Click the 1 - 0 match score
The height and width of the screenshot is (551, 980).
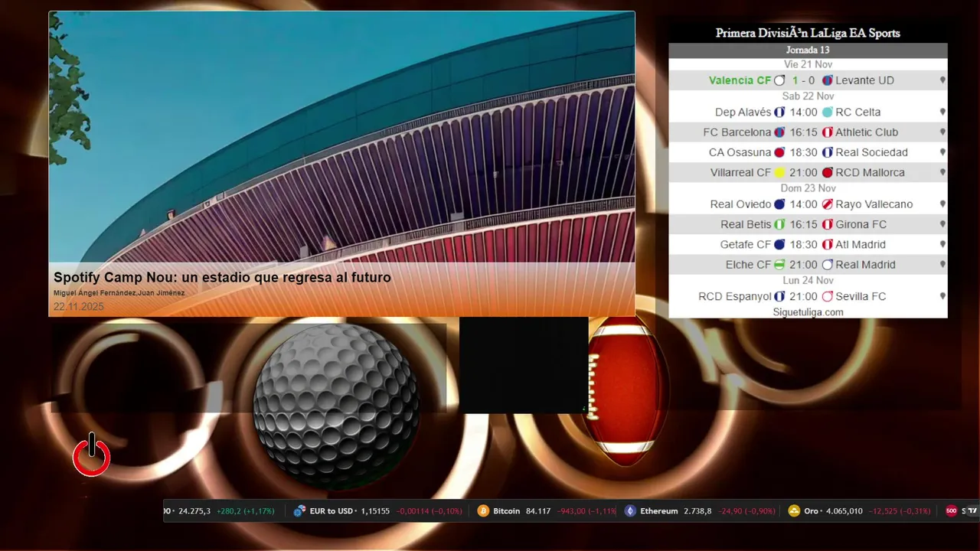pos(803,80)
